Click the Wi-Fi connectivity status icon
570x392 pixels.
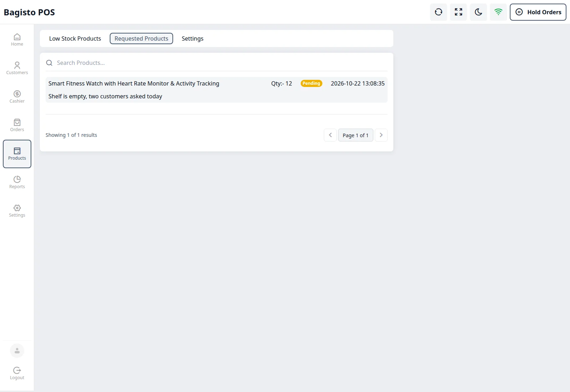[x=498, y=12]
